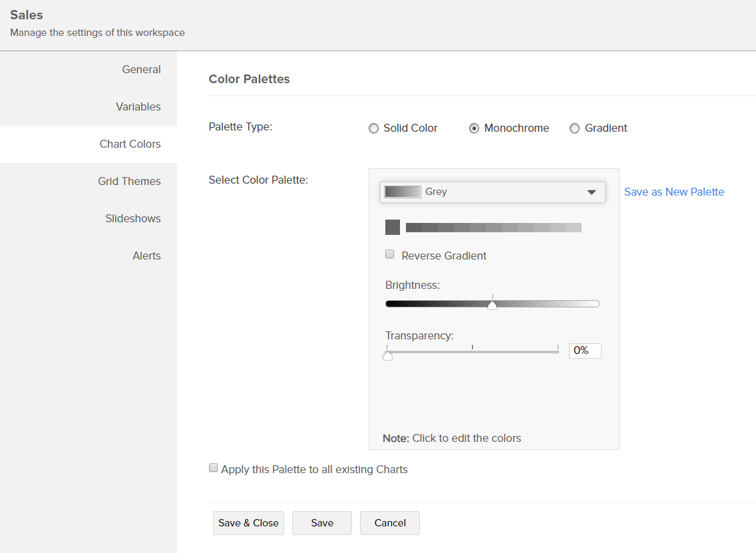The height and width of the screenshot is (553, 756).
Task: Click the grey color swatch to edit colors
Action: (393, 227)
